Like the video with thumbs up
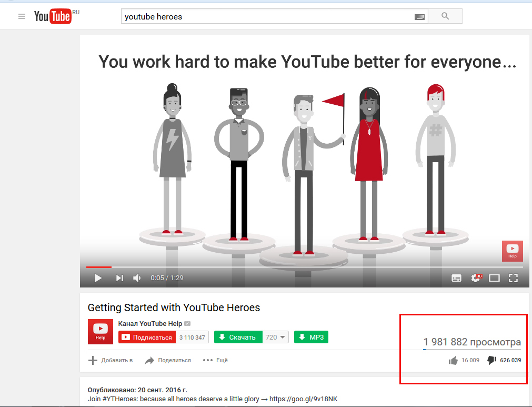Image resolution: width=532 pixels, height=407 pixels. point(453,360)
